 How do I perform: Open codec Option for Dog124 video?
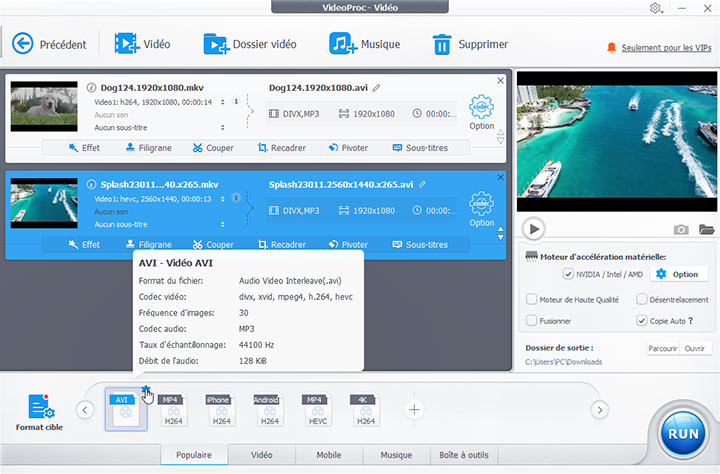point(481,112)
